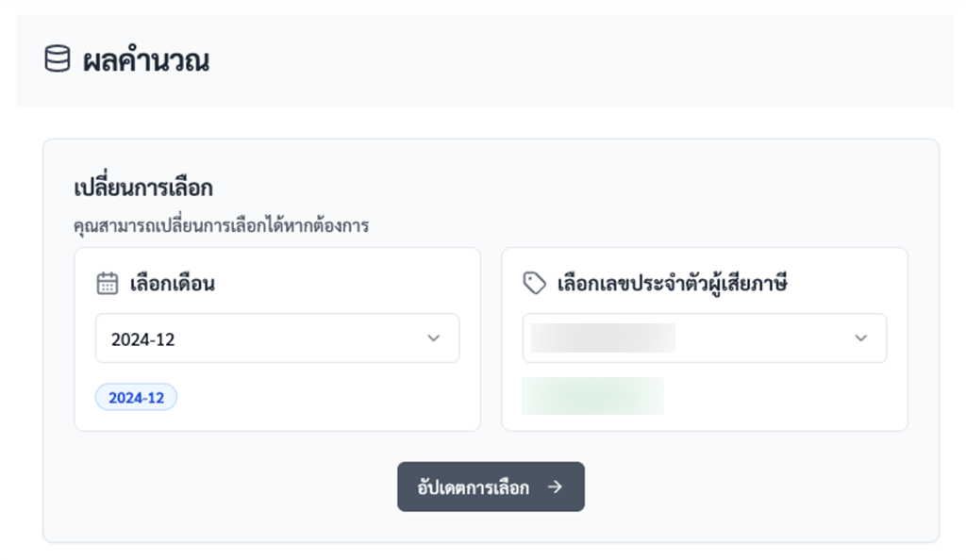The height and width of the screenshot is (560, 966).
Task: Click the คุณสามารถเปลี่ยนการเลือกได้หากต้องการ description text
Action: 221,226
